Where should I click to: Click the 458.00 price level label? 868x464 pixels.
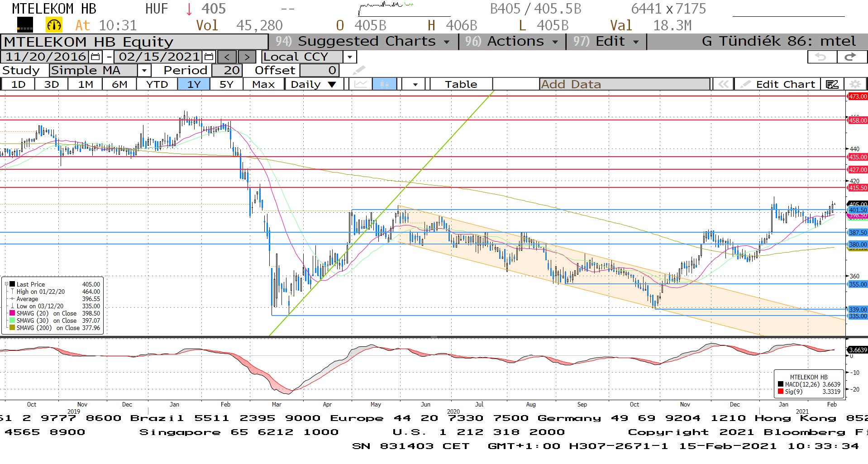pos(858,120)
